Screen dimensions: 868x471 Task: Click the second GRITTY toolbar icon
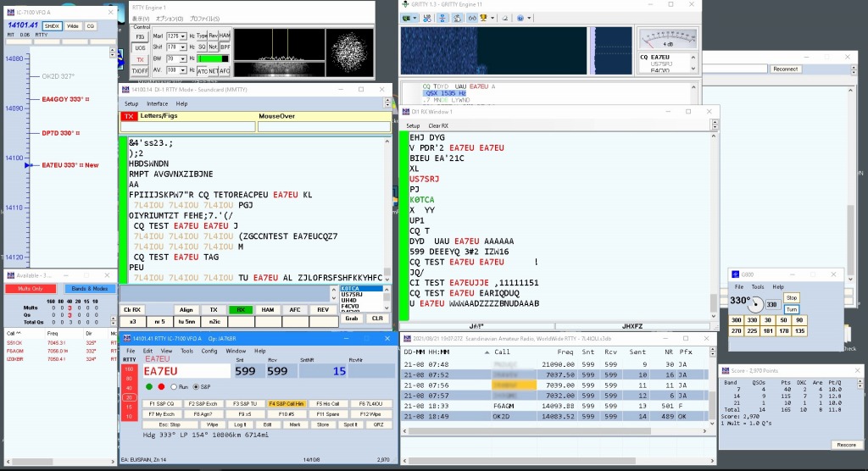(x=427, y=18)
